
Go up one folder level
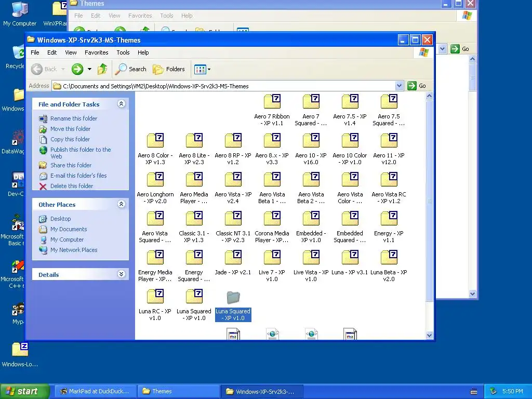coord(102,69)
